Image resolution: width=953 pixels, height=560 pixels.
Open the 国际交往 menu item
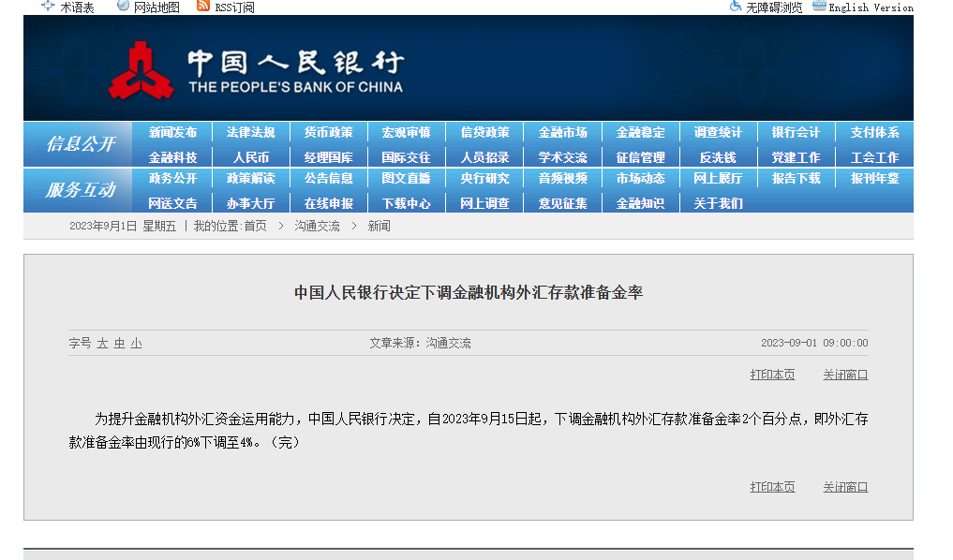coord(407,158)
